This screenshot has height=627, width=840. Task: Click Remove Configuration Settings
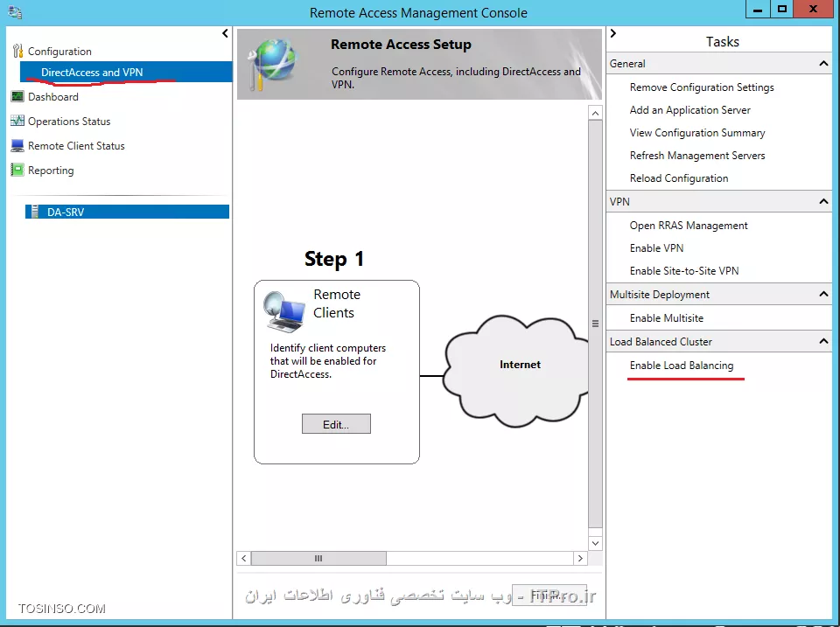tap(702, 87)
